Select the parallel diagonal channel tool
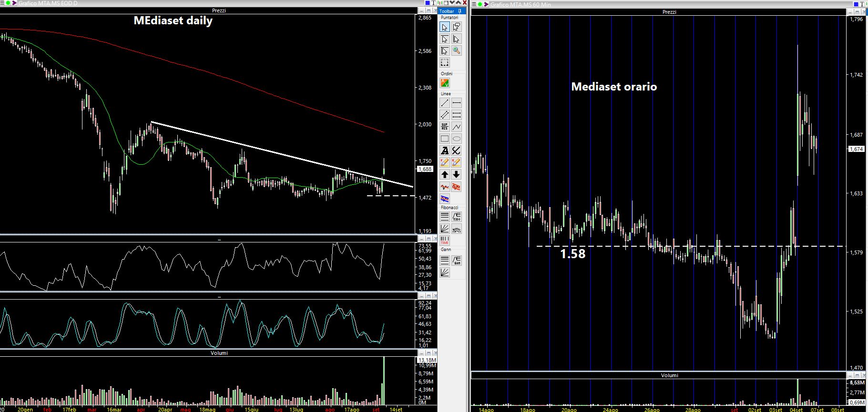 pos(444,115)
